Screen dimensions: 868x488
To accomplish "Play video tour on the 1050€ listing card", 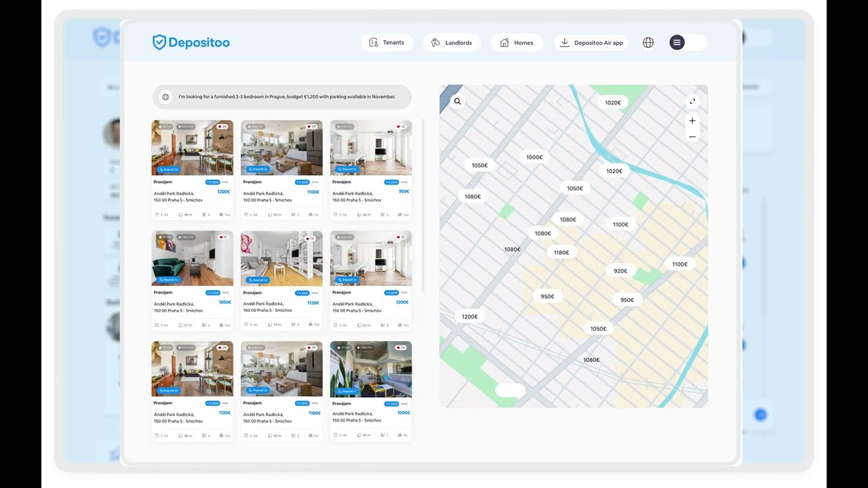I will pyautogui.click(x=186, y=237).
